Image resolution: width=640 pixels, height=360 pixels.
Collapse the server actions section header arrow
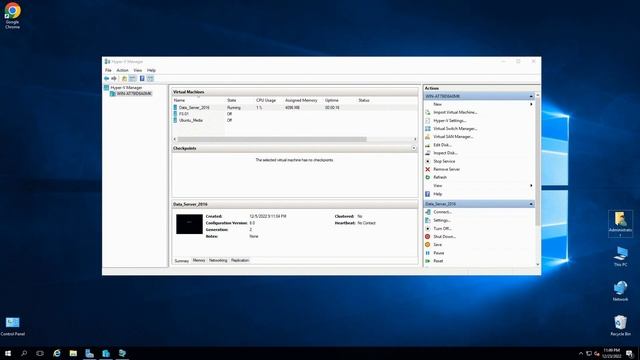[x=531, y=96]
